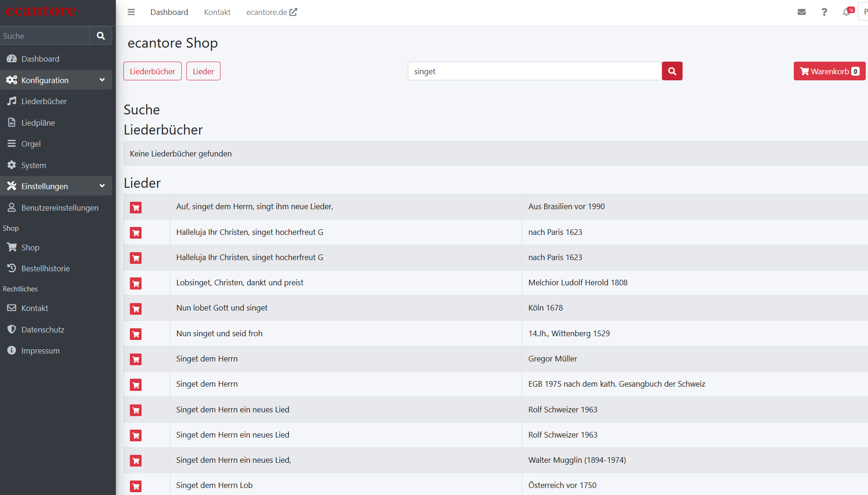Select 'Singet dem Herrn Lob' title
The height and width of the screenshot is (495, 868).
(214, 485)
